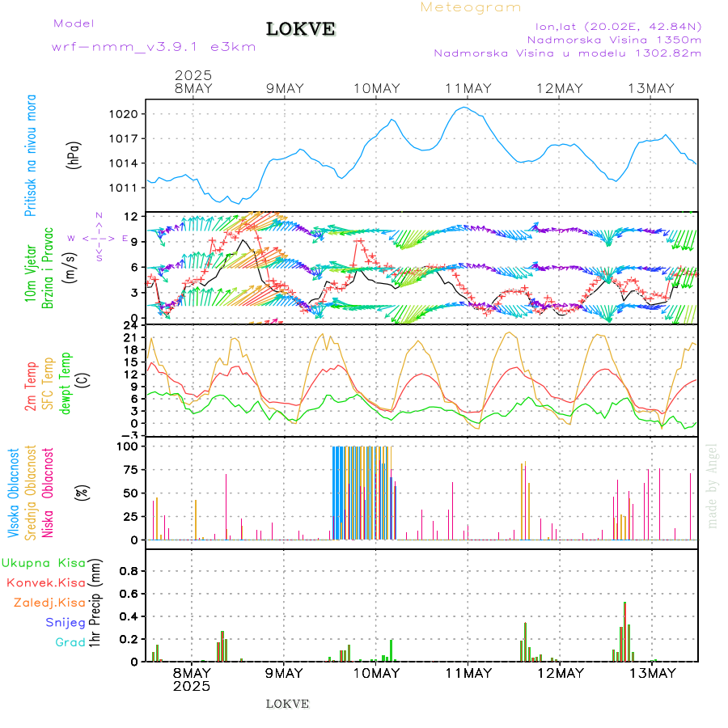Screen dimensions: 728x728
Task: Select the Pritisak na nivou mora label
Action: tap(32, 155)
